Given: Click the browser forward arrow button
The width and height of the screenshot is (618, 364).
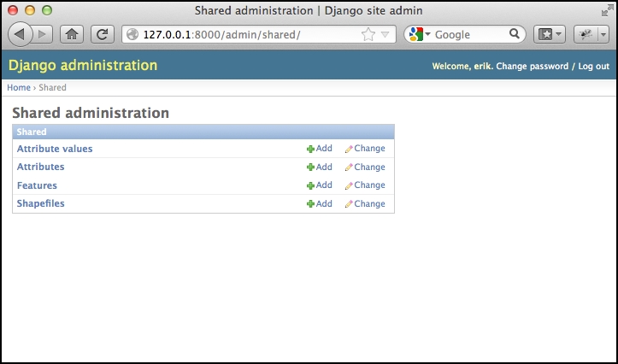Looking at the screenshot, I should tap(42, 34).
